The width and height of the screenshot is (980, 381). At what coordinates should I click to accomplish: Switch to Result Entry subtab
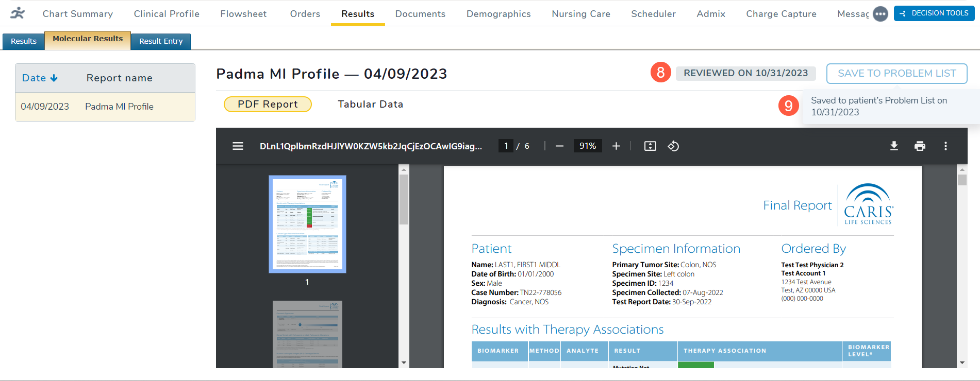click(x=161, y=41)
